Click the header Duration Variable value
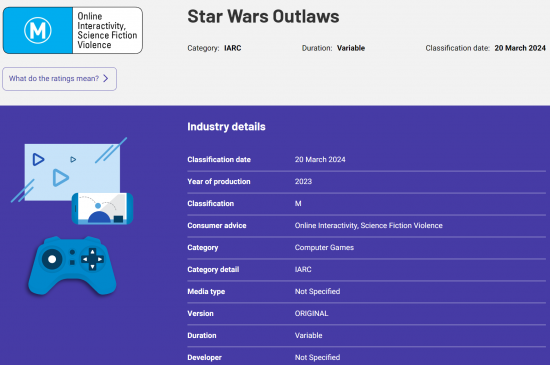The width and height of the screenshot is (550, 365). point(351,48)
